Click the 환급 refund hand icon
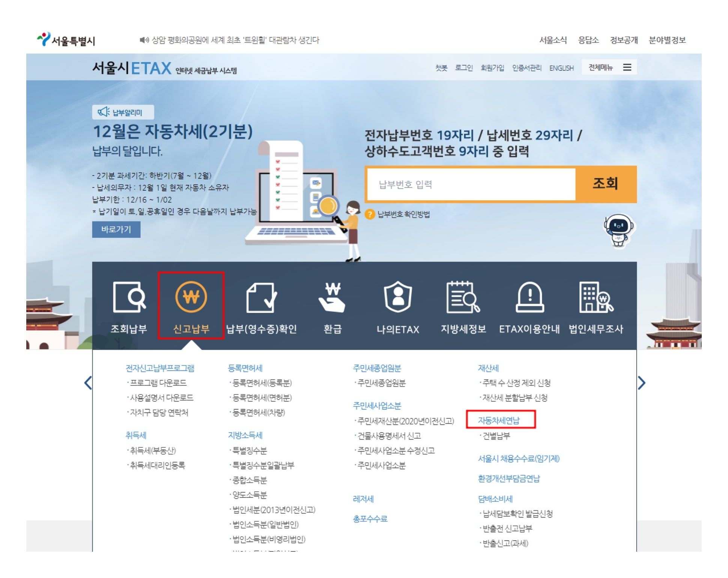The width and height of the screenshot is (728, 578). click(332, 297)
